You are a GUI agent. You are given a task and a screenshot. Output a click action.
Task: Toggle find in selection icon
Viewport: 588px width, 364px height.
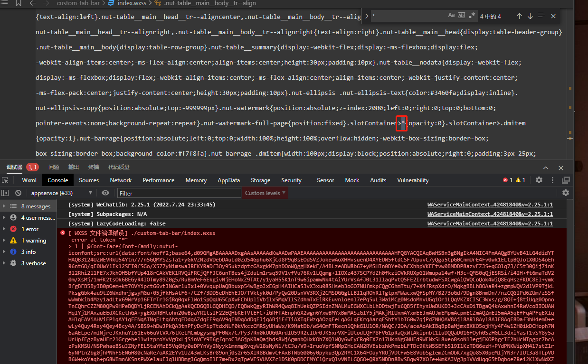(541, 16)
